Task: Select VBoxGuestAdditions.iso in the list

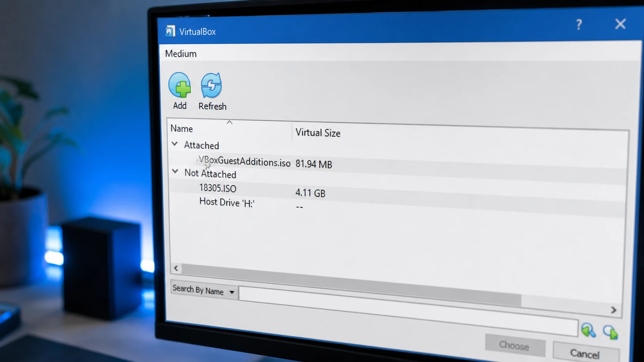Action: [x=245, y=162]
